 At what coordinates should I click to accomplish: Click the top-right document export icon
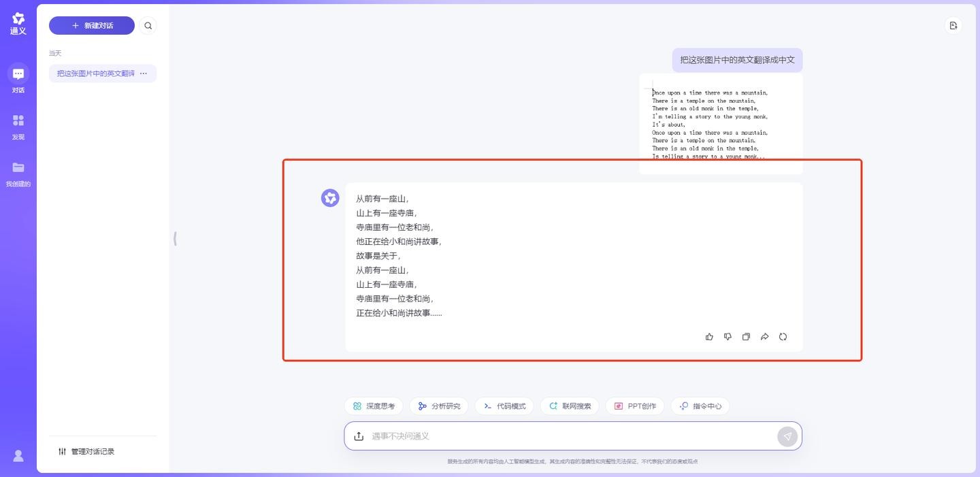pos(953,26)
